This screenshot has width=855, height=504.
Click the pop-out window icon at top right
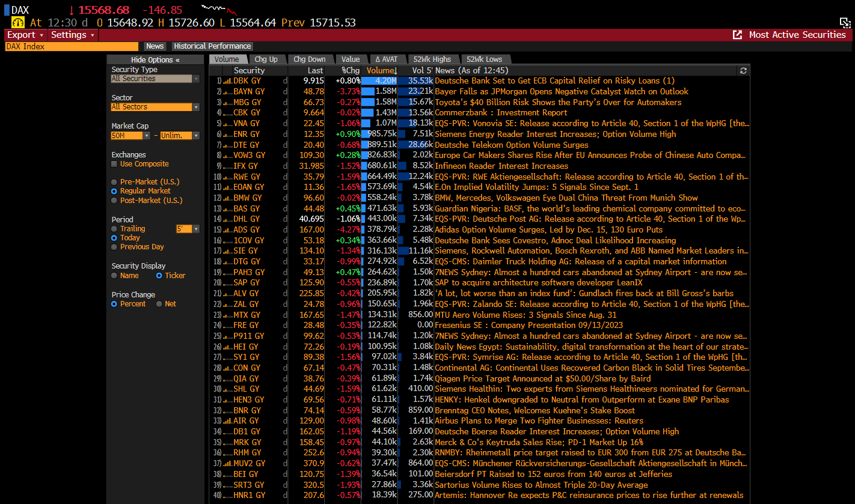[x=844, y=22]
